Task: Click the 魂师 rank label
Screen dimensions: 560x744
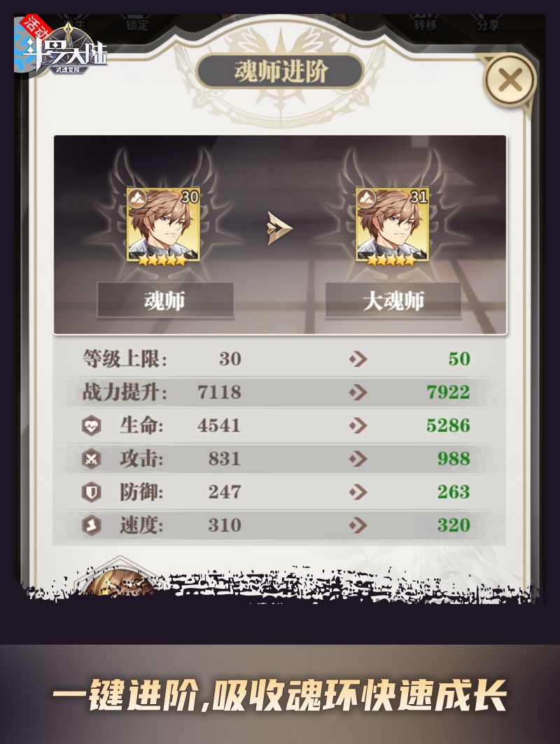Action: [x=164, y=300]
